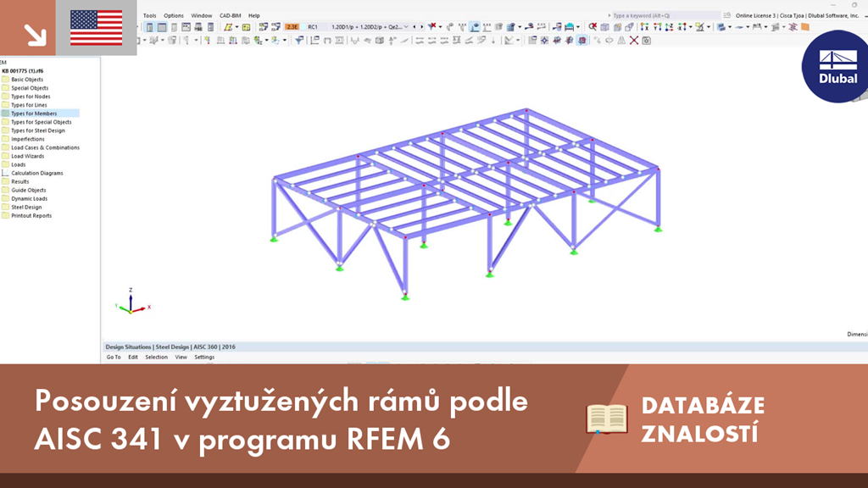Toggle the highlighted red display icon in second toolbar
Screen dimensions: 868x488
[582, 41]
